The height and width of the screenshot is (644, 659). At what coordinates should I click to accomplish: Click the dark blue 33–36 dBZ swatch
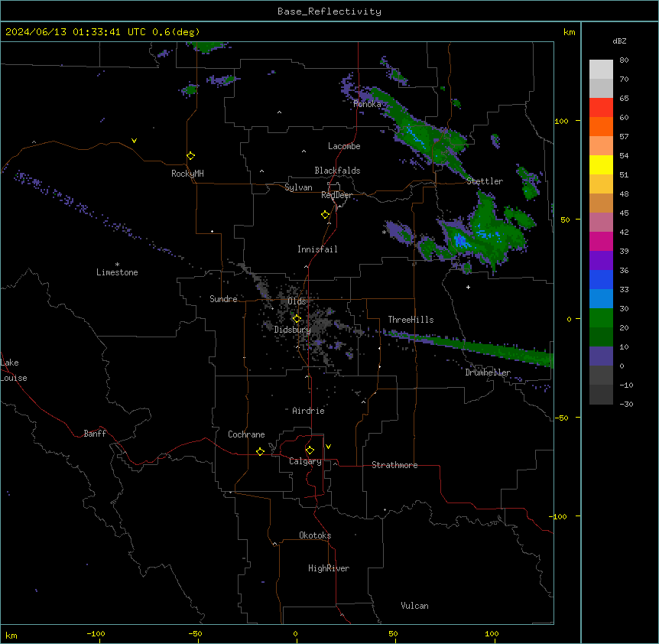click(601, 279)
